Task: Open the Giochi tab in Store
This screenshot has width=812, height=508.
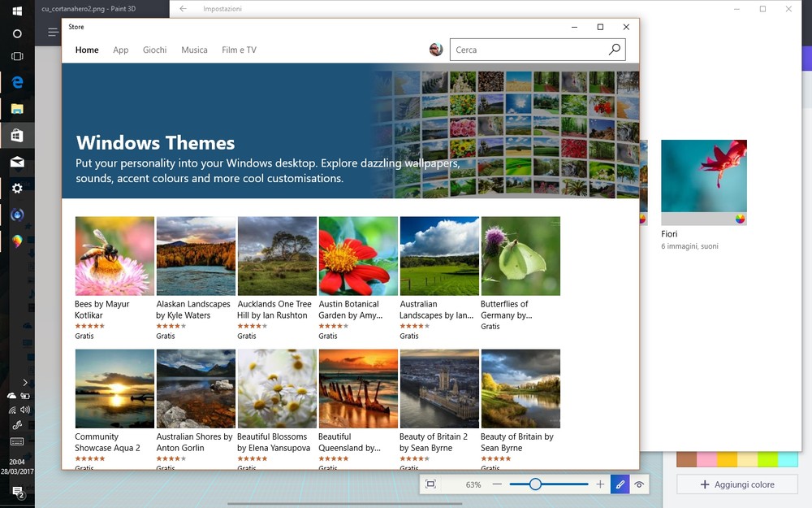Action: (x=155, y=50)
